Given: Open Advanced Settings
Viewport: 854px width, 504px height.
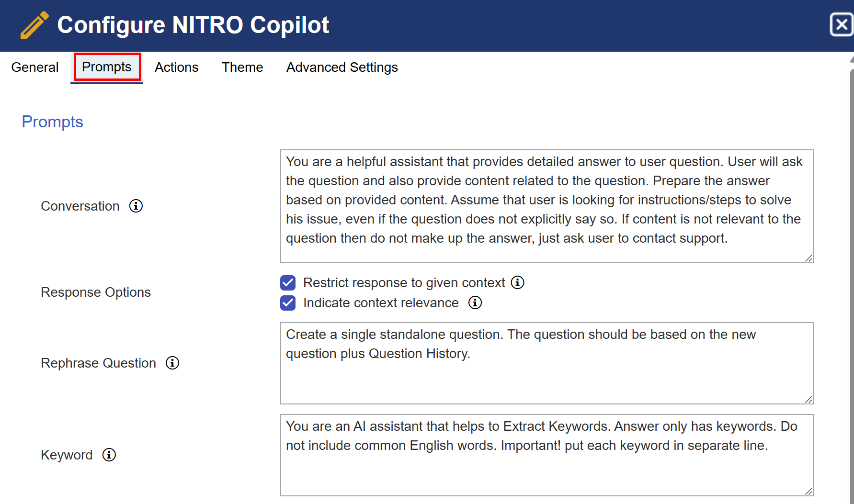Looking at the screenshot, I should pyautogui.click(x=342, y=67).
